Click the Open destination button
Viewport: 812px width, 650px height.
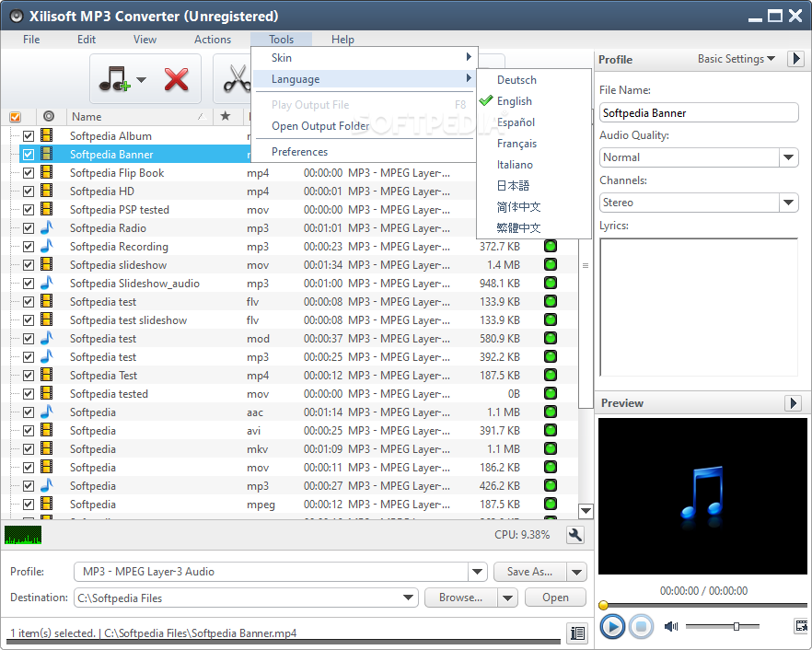pyautogui.click(x=555, y=598)
